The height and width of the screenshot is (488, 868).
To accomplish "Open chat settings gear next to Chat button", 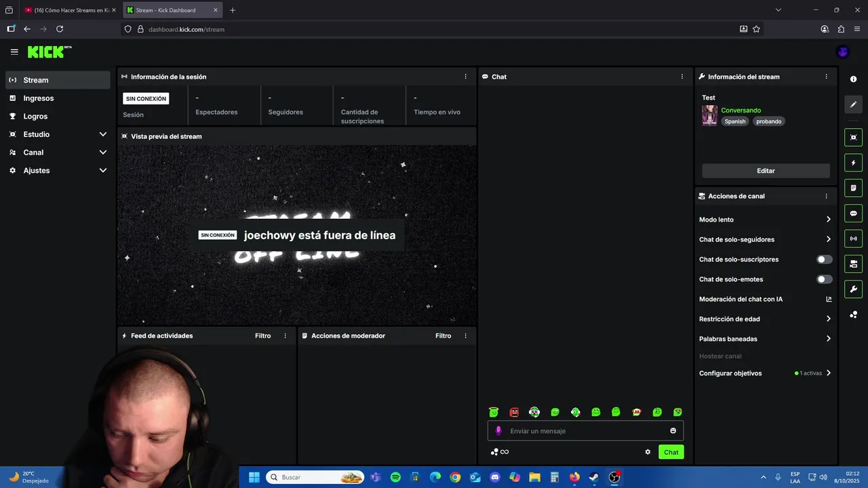I will coord(648,452).
